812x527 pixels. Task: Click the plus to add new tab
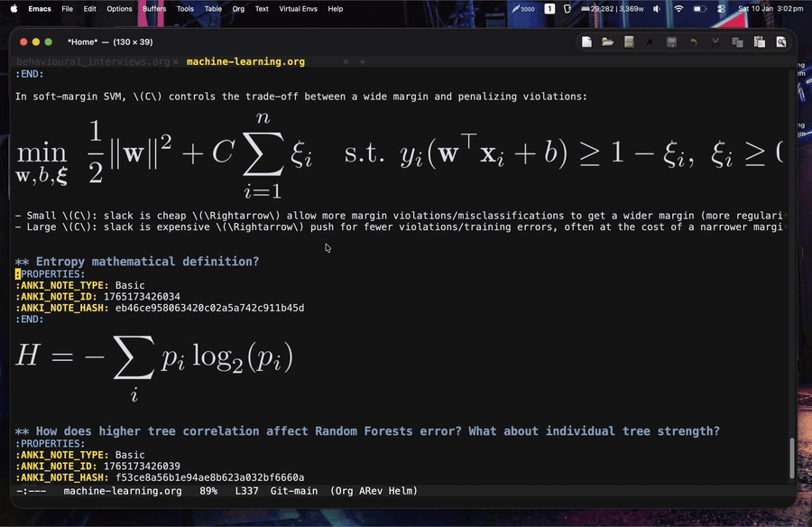pyautogui.click(x=363, y=62)
